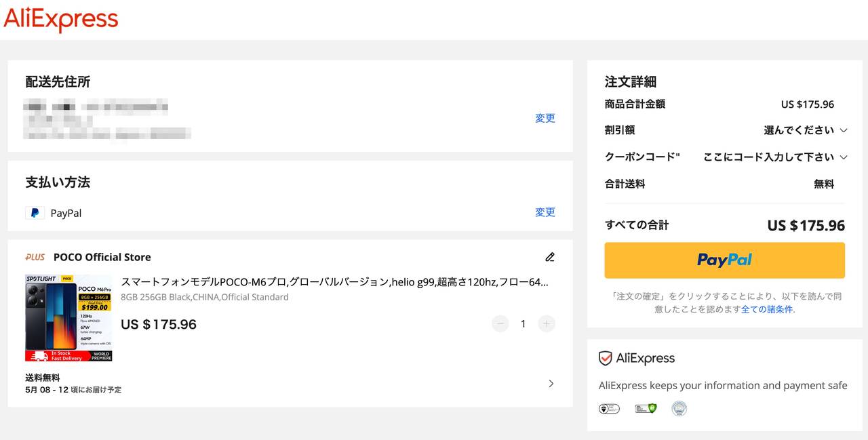Click the AliExpress logo in header
This screenshot has height=440, width=868.
61,19
